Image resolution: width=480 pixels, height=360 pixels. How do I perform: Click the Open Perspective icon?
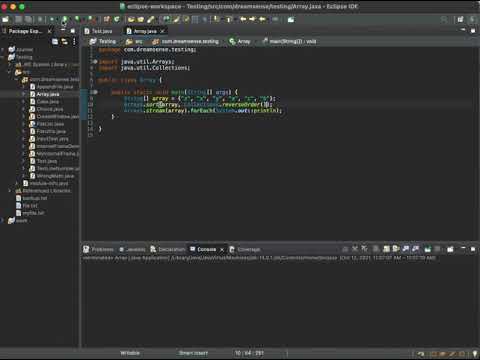[460, 19]
